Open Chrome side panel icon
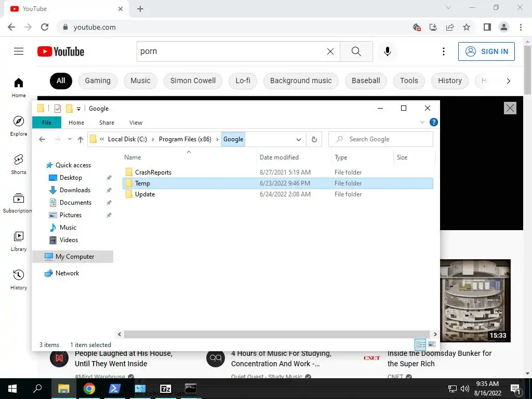 (487, 27)
